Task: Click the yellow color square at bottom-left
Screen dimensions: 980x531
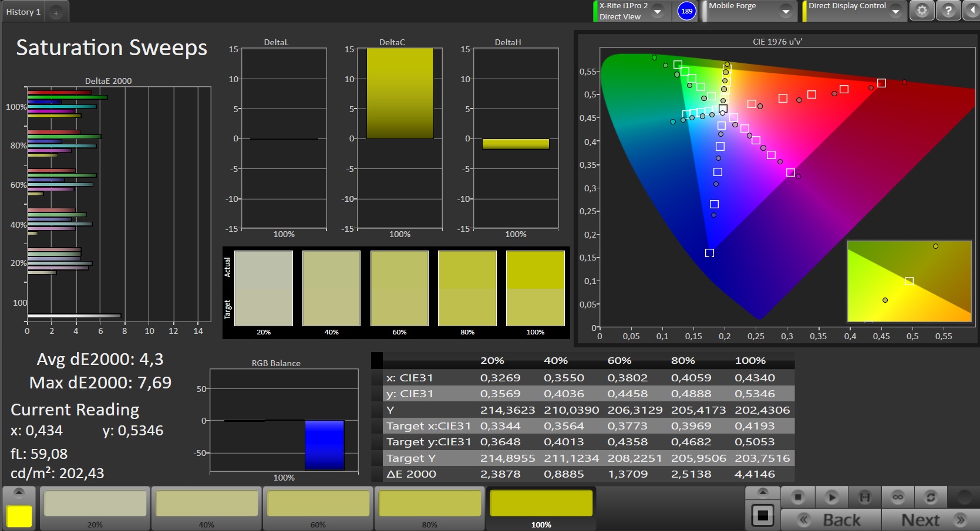Action: coord(19,516)
